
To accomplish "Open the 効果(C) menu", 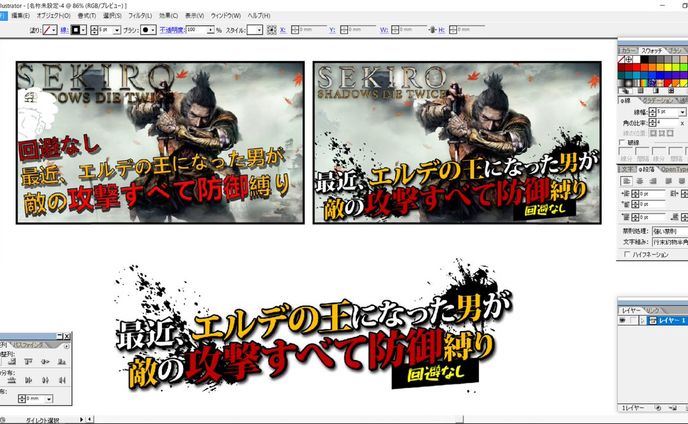I will click(168, 16).
